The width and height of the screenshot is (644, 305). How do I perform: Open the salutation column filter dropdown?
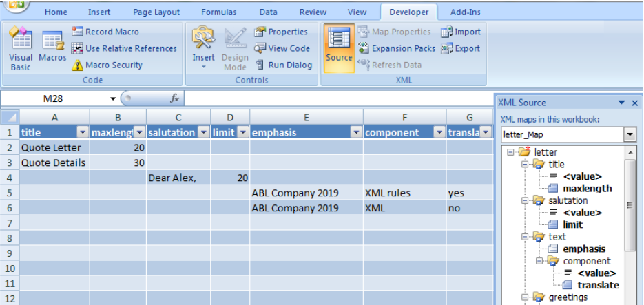click(203, 132)
